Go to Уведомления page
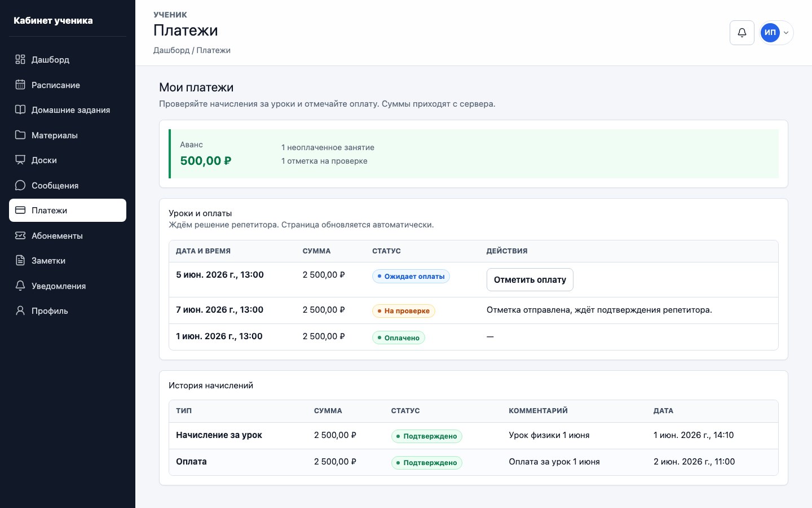The height and width of the screenshot is (508, 812). [68, 286]
